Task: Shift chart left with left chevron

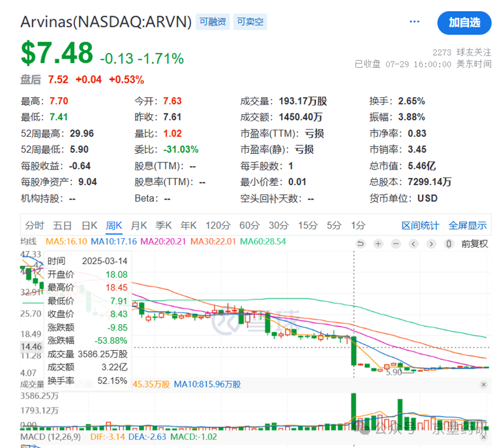Action: [x=413, y=244]
